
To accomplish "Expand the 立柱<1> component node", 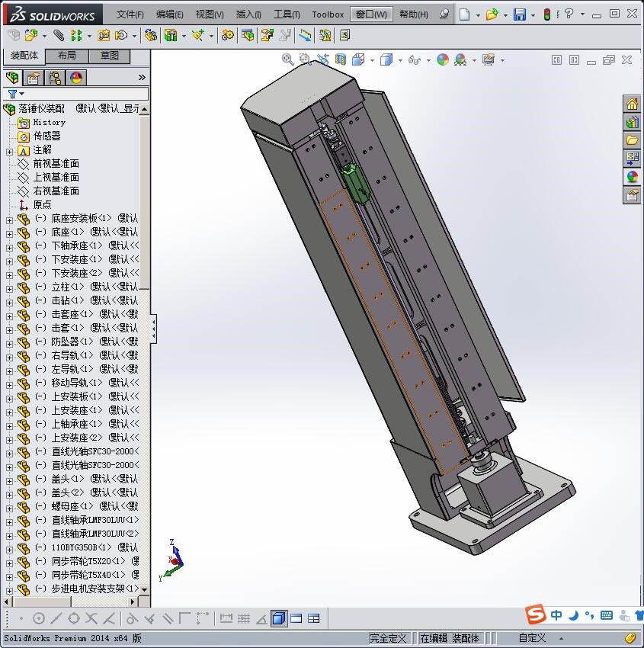I will click(9, 289).
